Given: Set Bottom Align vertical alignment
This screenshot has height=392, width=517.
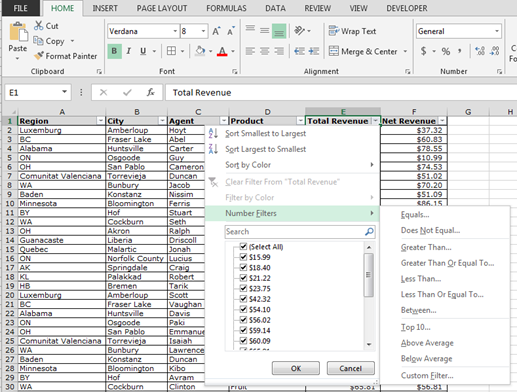Looking at the screenshot, I should click(x=279, y=31).
